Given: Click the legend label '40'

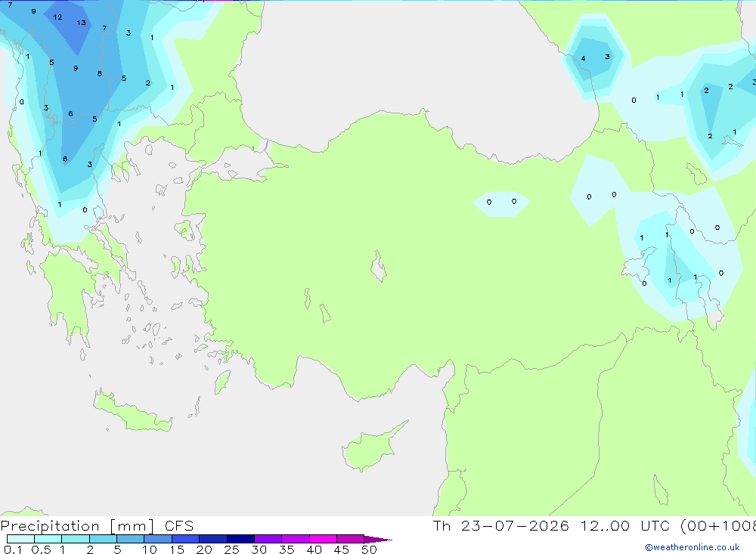Looking at the screenshot, I should click(x=314, y=549).
